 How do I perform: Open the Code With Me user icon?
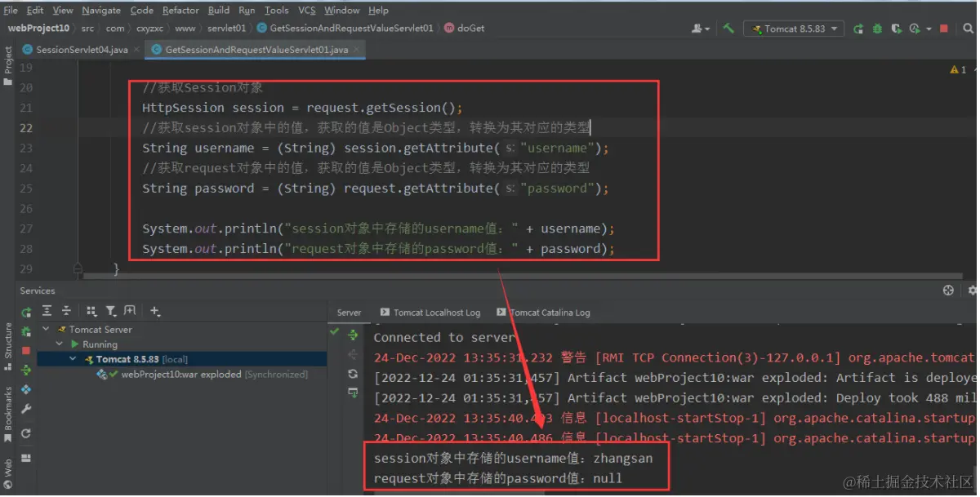coord(698,28)
